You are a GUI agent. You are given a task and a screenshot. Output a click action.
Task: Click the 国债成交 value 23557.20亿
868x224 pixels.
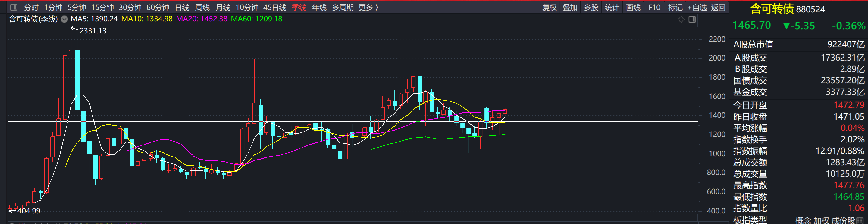point(843,80)
